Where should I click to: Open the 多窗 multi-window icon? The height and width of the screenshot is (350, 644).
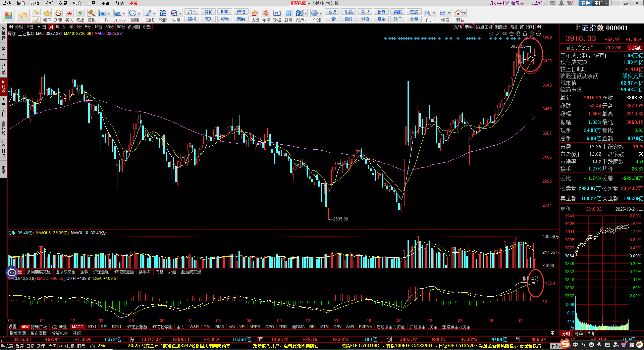pyautogui.click(x=443, y=13)
